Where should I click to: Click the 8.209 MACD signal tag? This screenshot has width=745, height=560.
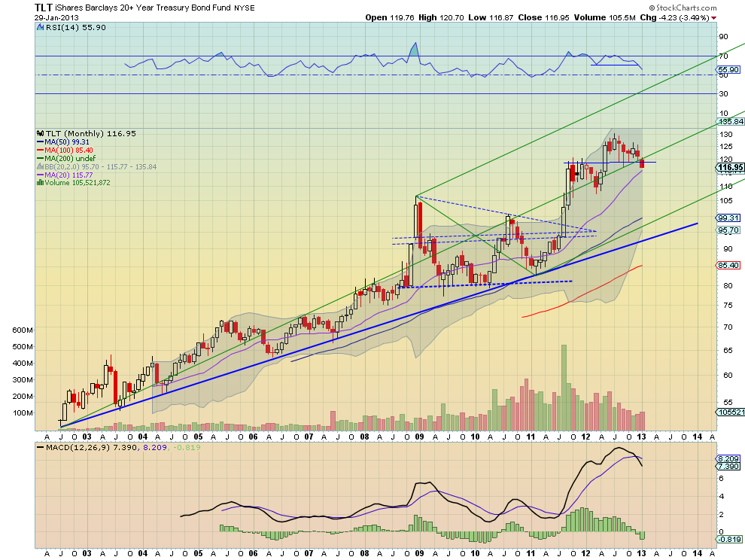point(728,458)
